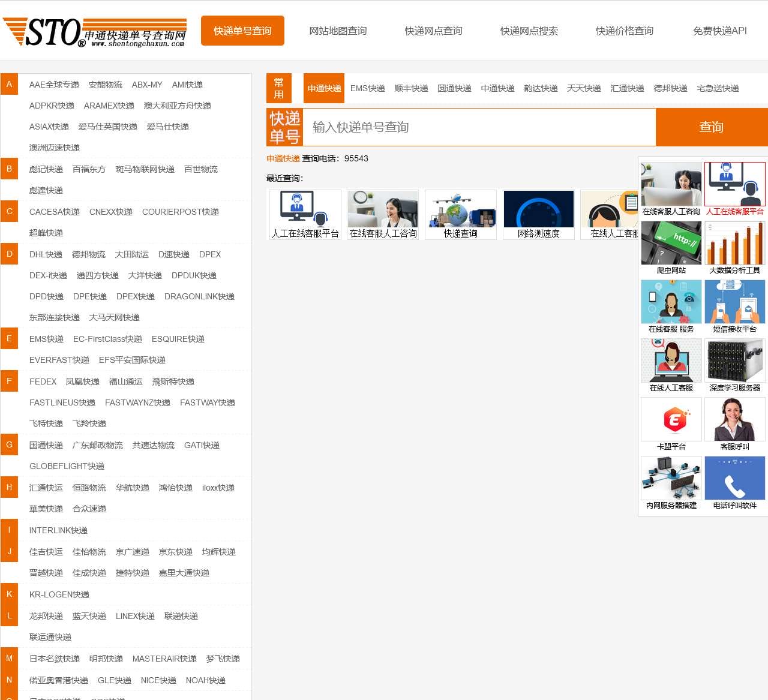Select the 申通快递 common courier tab
Viewport: 768px width, 700px height.
point(324,88)
